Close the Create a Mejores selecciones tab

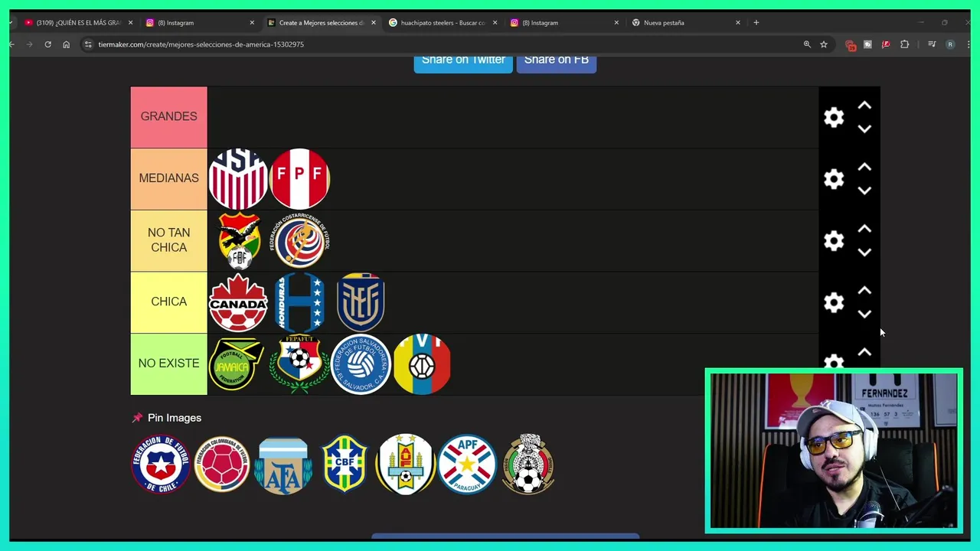click(x=374, y=23)
